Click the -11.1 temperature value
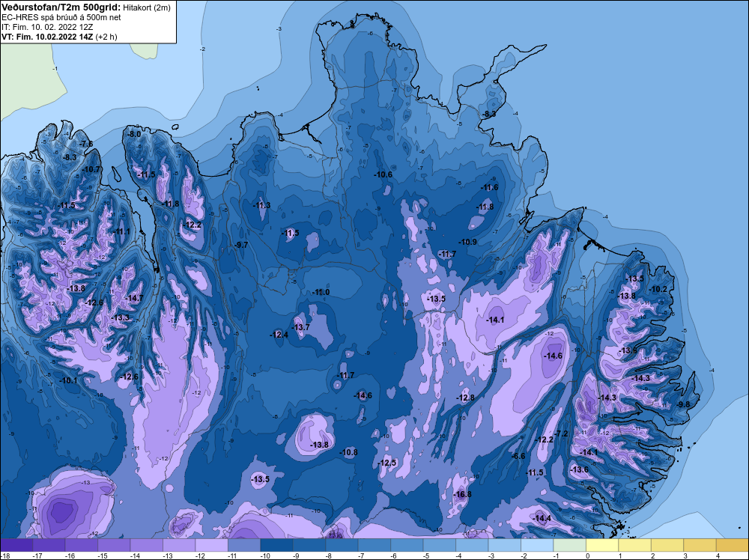 [121, 231]
